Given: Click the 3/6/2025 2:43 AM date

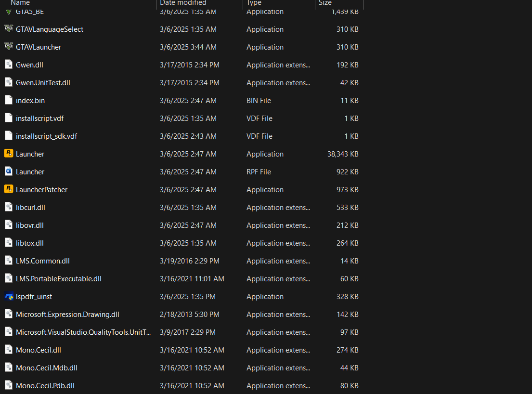Looking at the screenshot, I should [x=188, y=136].
